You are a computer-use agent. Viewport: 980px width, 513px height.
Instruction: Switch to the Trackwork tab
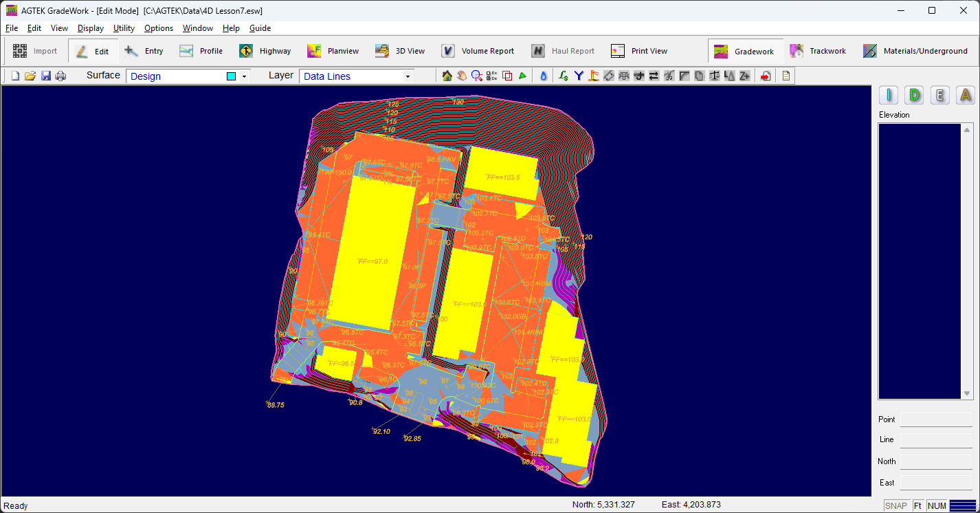pyautogui.click(x=818, y=51)
